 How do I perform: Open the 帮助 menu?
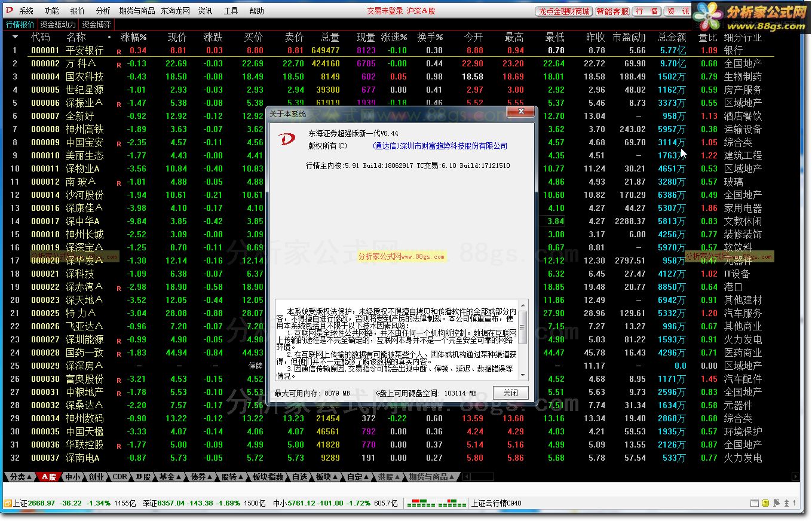[256, 11]
